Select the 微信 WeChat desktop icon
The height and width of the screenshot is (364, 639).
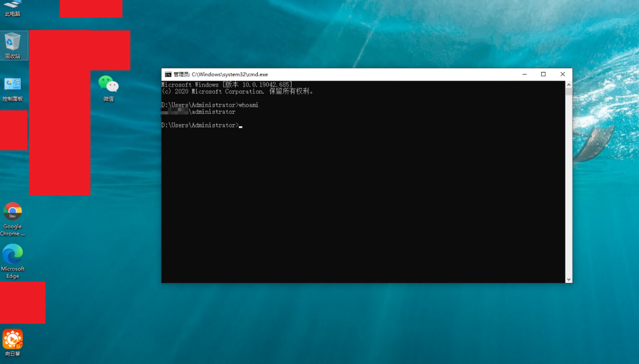[x=108, y=86]
